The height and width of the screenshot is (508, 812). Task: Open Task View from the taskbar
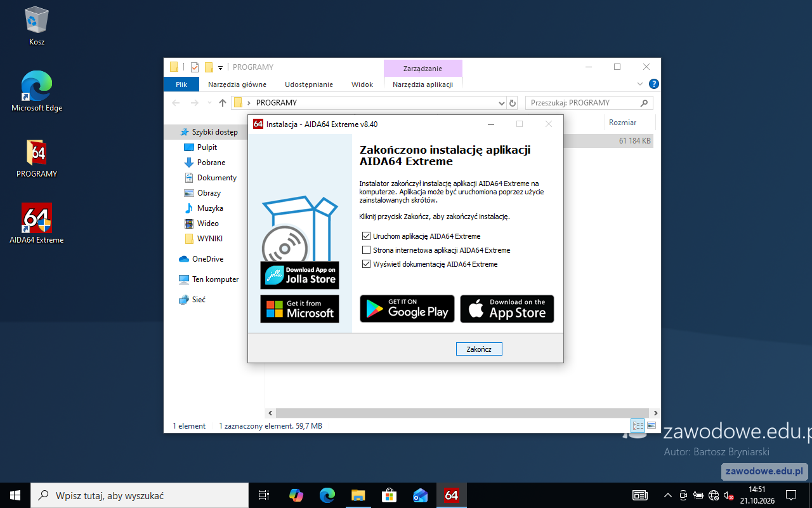[x=264, y=495]
